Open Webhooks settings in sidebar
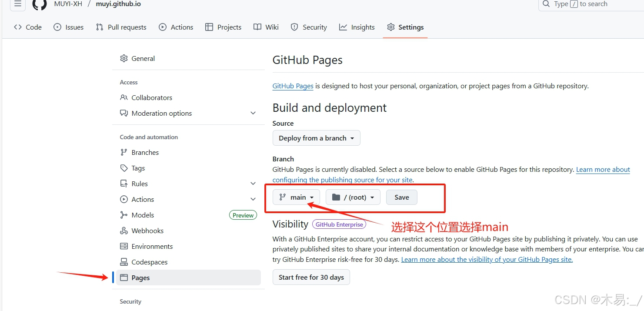This screenshot has width=644, height=311. click(x=188, y=231)
